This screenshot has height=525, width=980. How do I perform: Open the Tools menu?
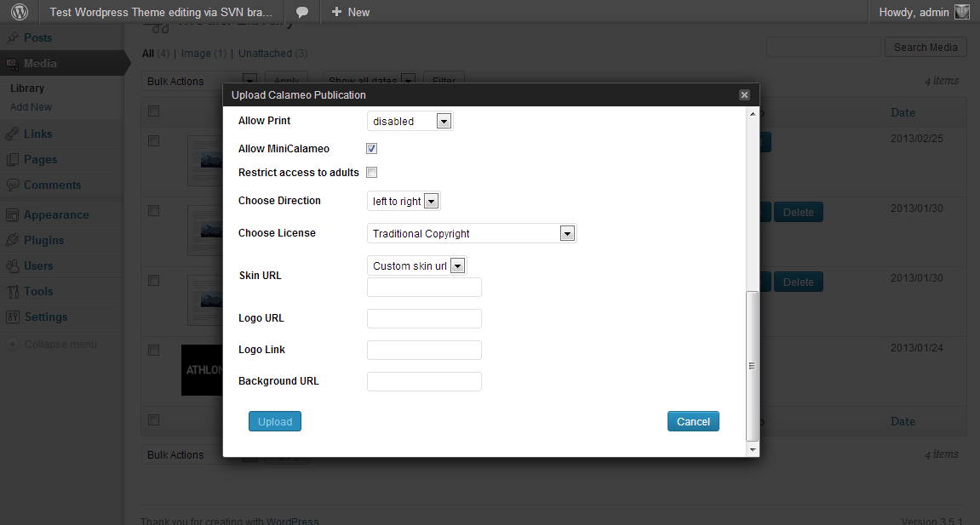pos(38,292)
